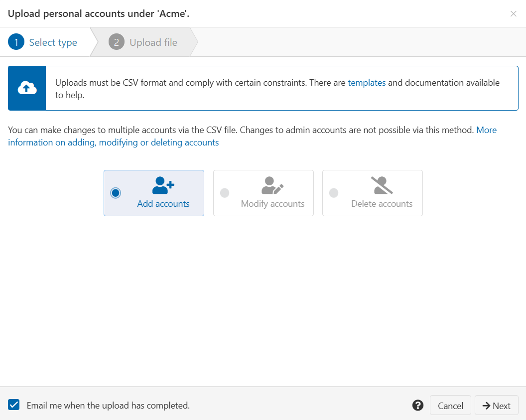Click the person-plus icon in Add accounts
Viewport: 526px width, 420px height.
(162, 185)
